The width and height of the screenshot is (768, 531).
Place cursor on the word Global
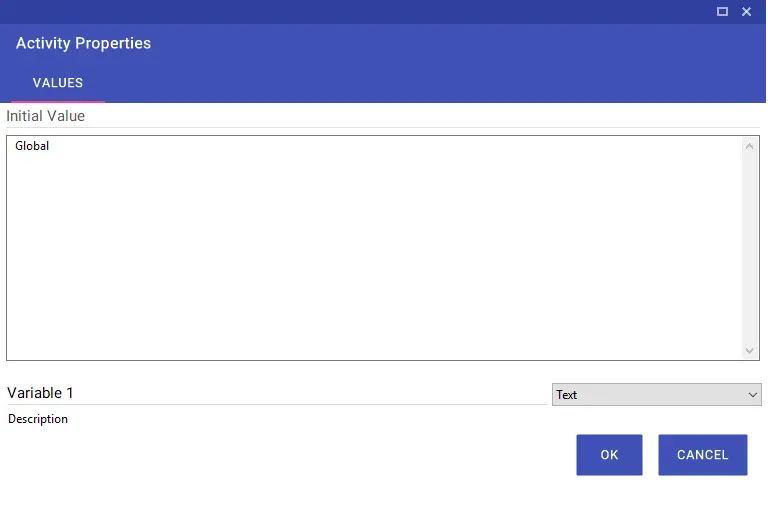(32, 146)
